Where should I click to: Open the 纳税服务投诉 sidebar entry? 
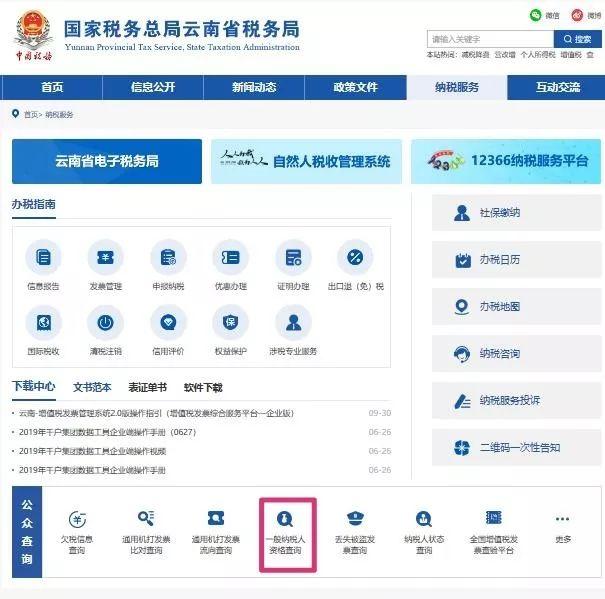point(516,401)
